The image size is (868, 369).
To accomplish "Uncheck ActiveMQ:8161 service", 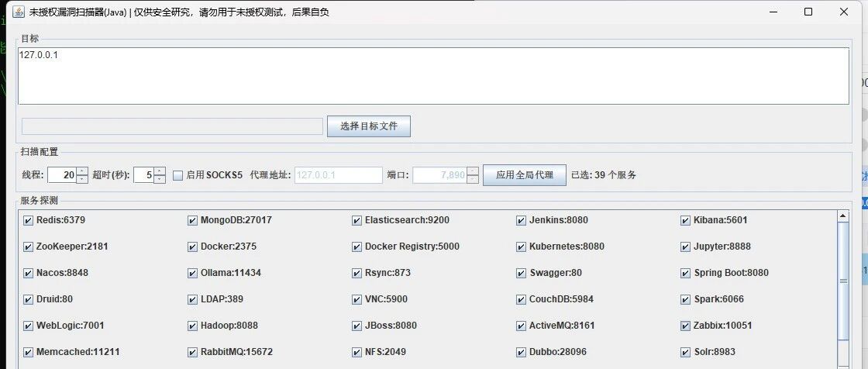I will [x=521, y=326].
